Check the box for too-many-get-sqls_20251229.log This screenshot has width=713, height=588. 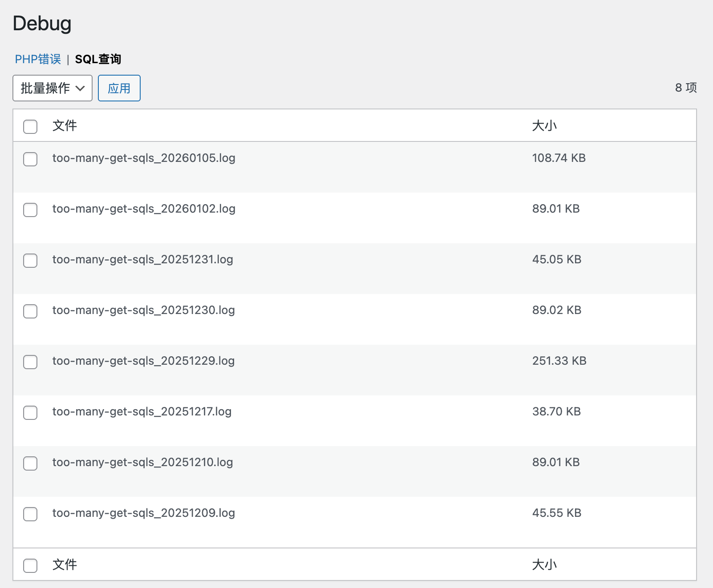coord(30,362)
